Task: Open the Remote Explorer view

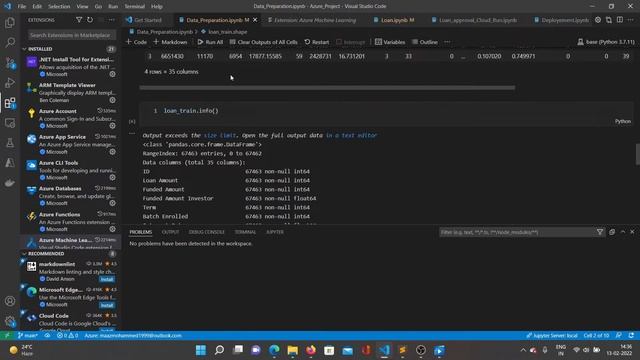Action: (10, 123)
